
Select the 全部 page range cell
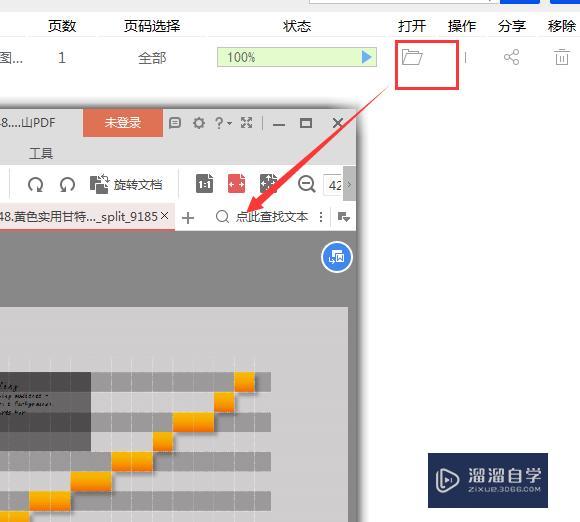[x=152, y=58]
